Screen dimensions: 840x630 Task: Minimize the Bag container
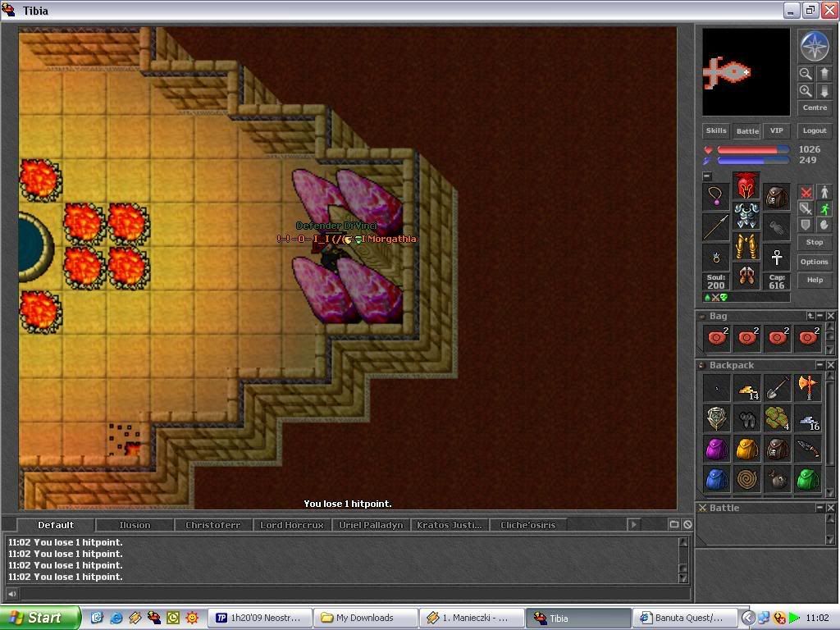(820, 316)
